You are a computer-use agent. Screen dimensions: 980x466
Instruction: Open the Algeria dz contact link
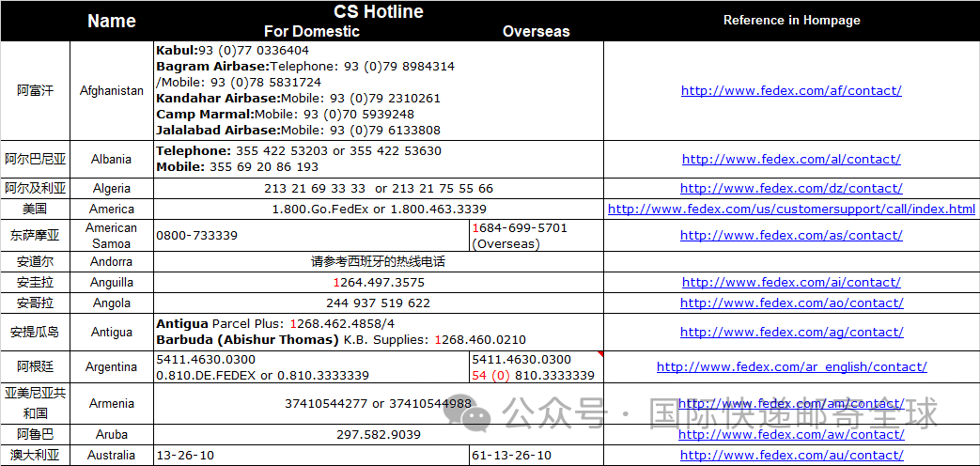[791, 188]
